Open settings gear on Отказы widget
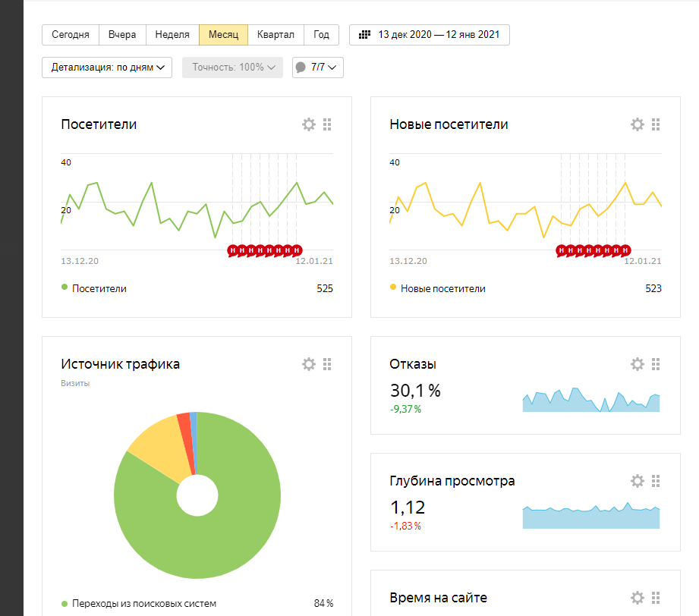Viewport: 699px width, 616px height. (x=637, y=364)
